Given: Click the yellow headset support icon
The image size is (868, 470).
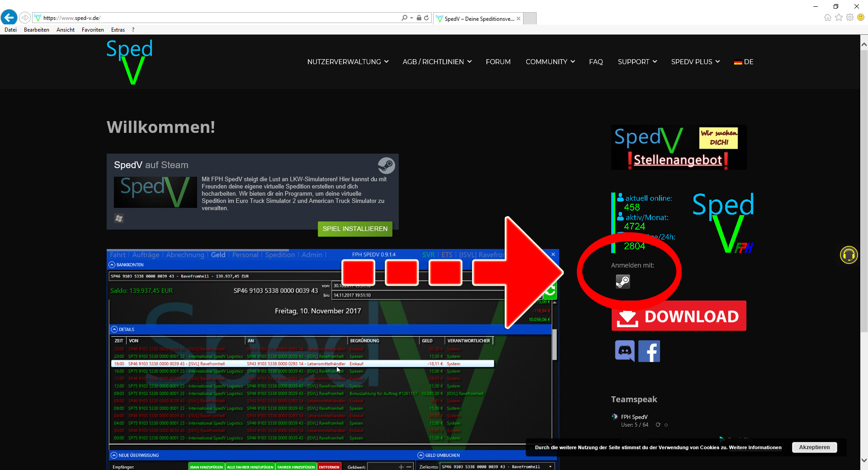Looking at the screenshot, I should coord(849,255).
